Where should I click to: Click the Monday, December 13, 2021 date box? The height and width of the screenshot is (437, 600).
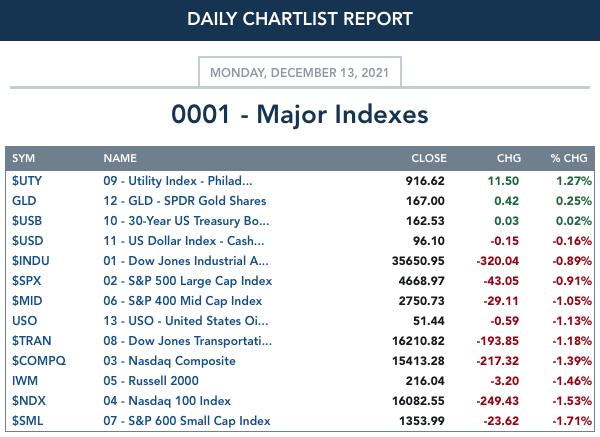(300, 72)
